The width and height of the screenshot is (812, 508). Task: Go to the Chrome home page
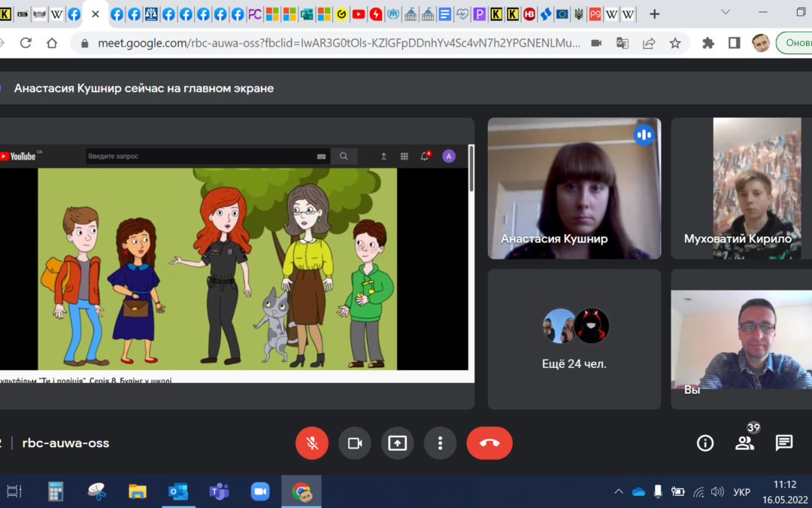point(52,44)
